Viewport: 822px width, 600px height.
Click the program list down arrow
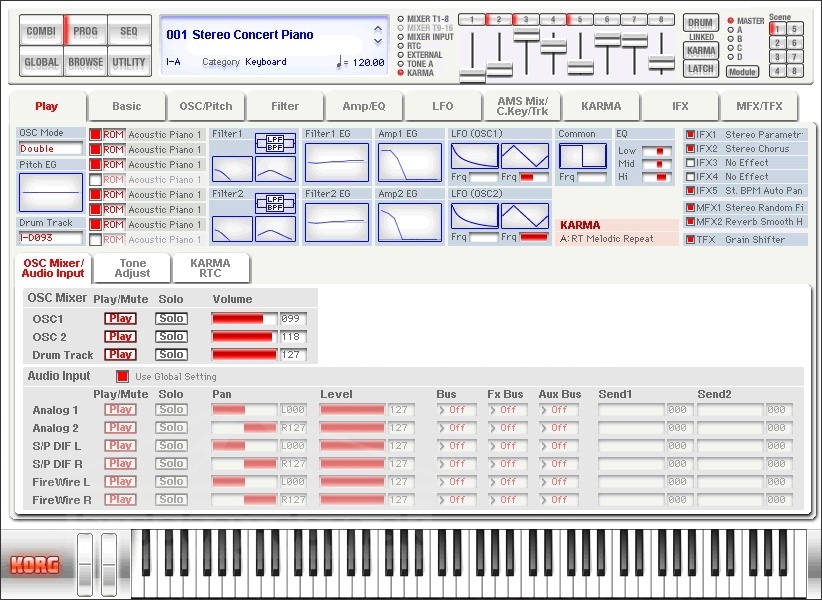[x=377, y=42]
